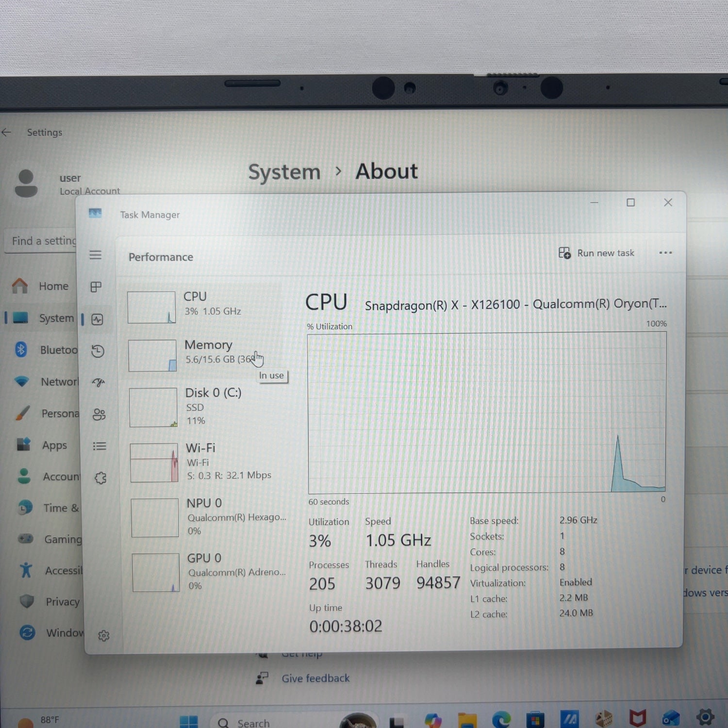Open the Task Manager hamburger navigation menu

96,255
